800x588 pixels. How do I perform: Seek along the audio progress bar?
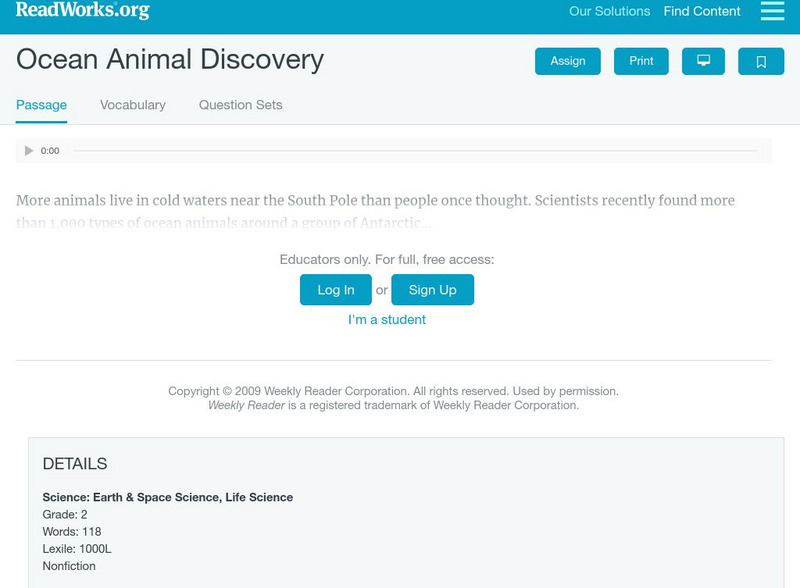coord(415,151)
